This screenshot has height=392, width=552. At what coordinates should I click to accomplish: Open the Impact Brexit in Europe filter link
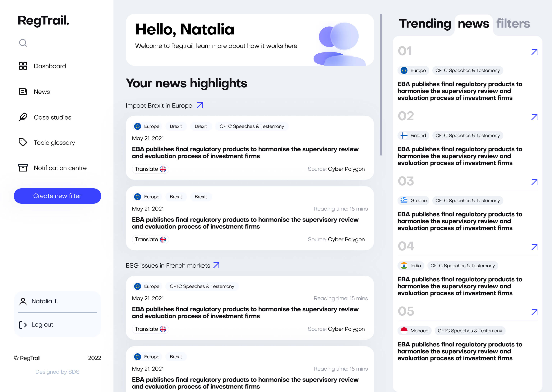pos(200,106)
